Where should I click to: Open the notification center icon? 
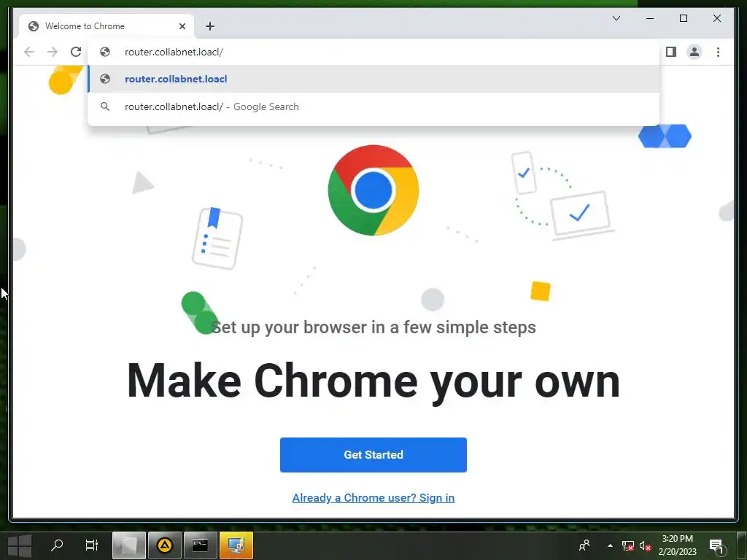coord(716,545)
